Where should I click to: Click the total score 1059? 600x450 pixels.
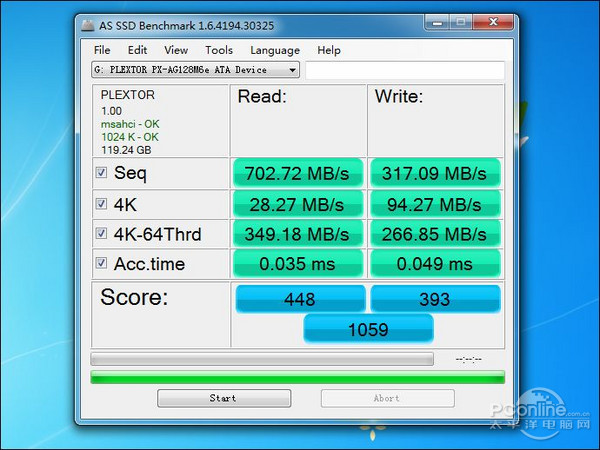click(x=368, y=329)
